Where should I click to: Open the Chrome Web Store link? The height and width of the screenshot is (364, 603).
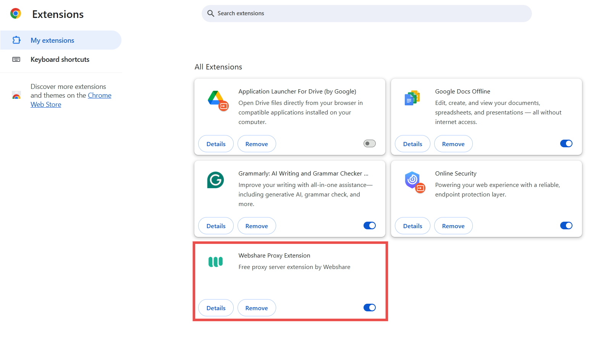click(71, 100)
